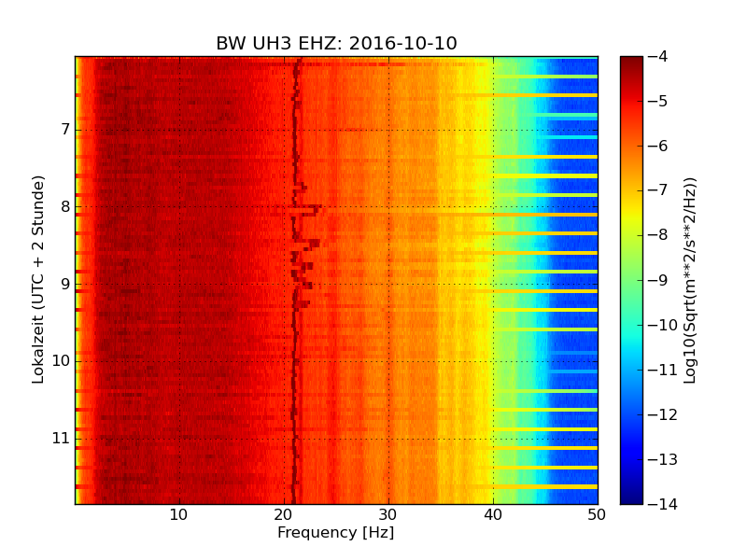The image size is (747, 560).
Task: Click colorbar tick label '−13'
Action: pos(663,459)
